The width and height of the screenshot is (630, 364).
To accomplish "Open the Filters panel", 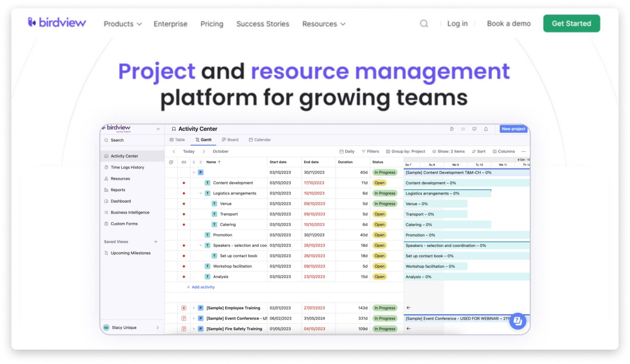I will pyautogui.click(x=370, y=151).
